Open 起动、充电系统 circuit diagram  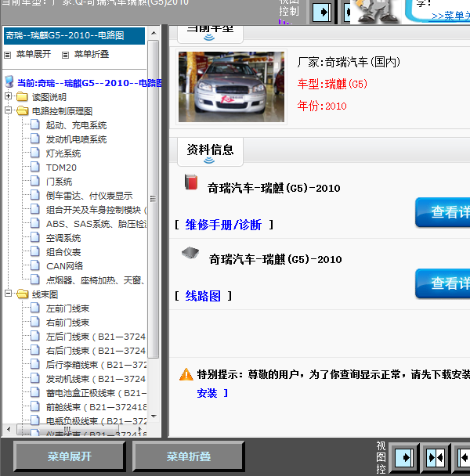pos(76,125)
